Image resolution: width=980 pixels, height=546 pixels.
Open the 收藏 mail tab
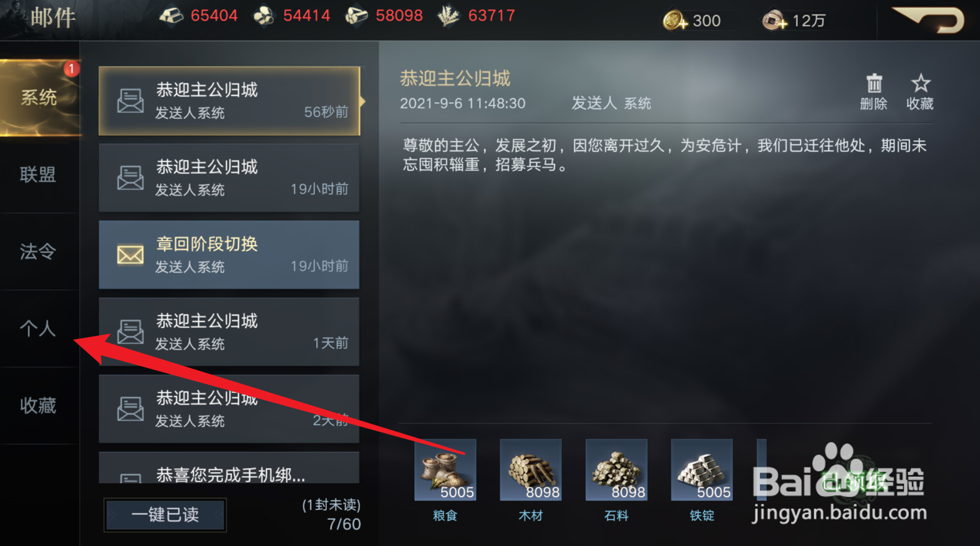tap(39, 406)
